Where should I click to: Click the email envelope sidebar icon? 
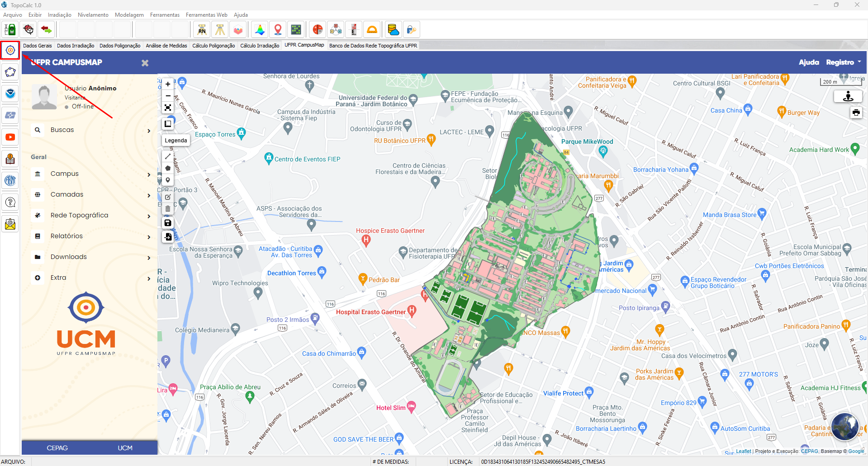[x=10, y=224]
